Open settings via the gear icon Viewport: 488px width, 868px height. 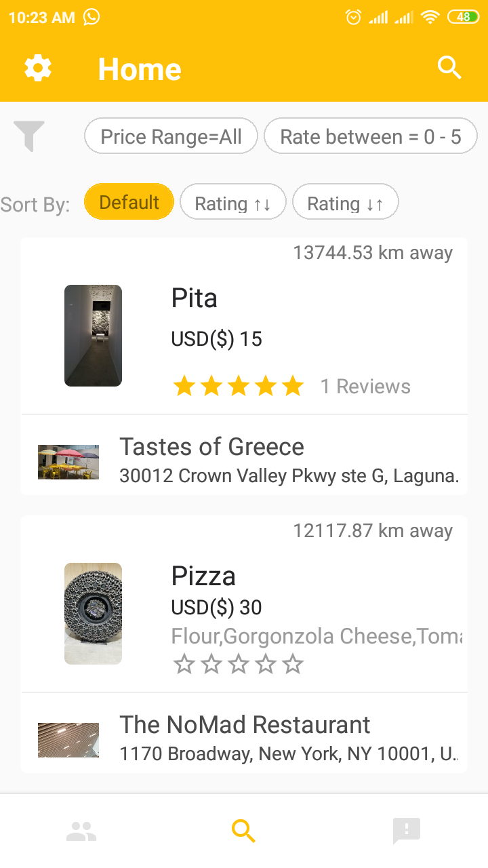pyautogui.click(x=38, y=68)
